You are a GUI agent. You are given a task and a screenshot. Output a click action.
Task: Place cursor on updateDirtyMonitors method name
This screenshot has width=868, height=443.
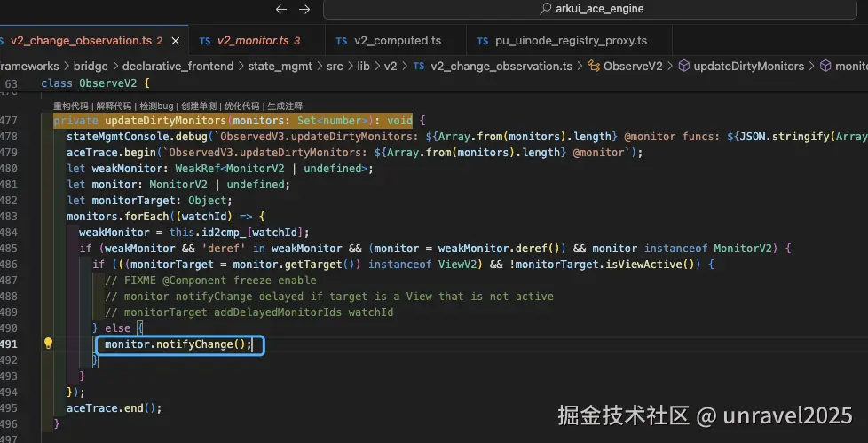[x=165, y=120]
